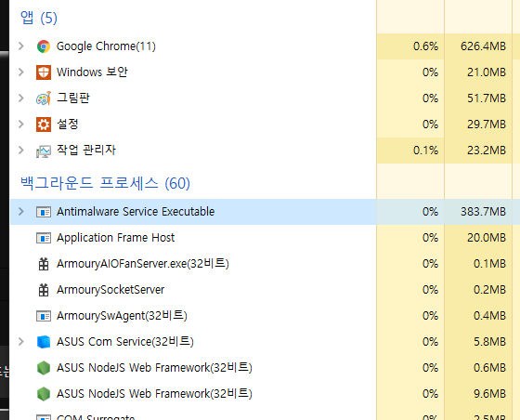Screen dimensions: 520x420
Task: Expand the Google Chrome(11) process group
Action: tap(21, 46)
